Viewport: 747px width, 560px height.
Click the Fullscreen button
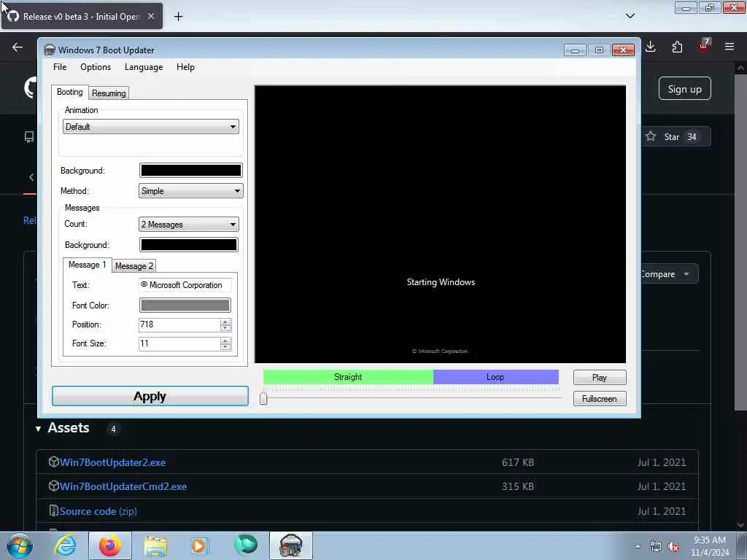[x=600, y=399]
